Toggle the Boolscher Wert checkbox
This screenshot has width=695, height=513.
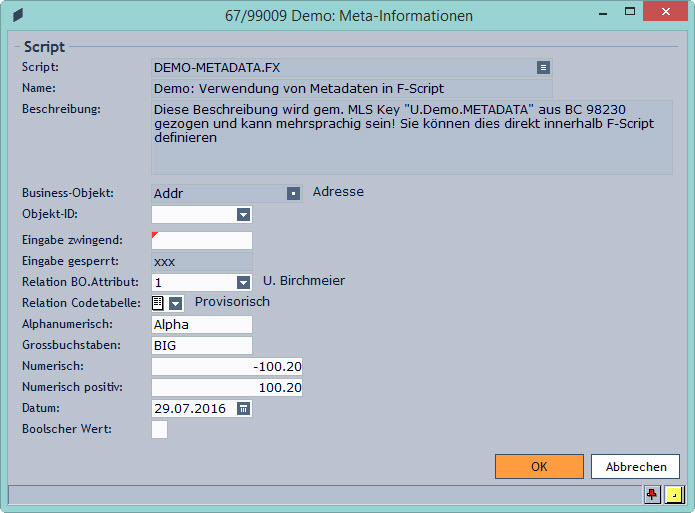(160, 429)
